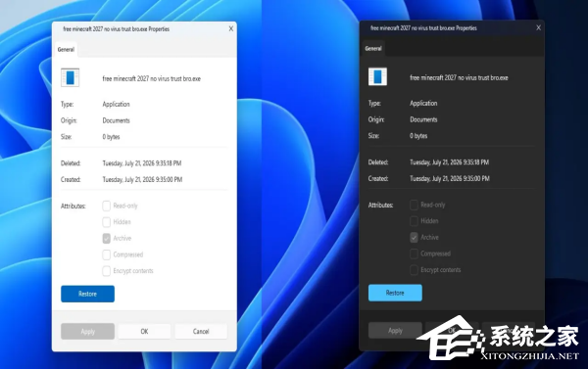Select the General tab in the dark window

coord(373,49)
